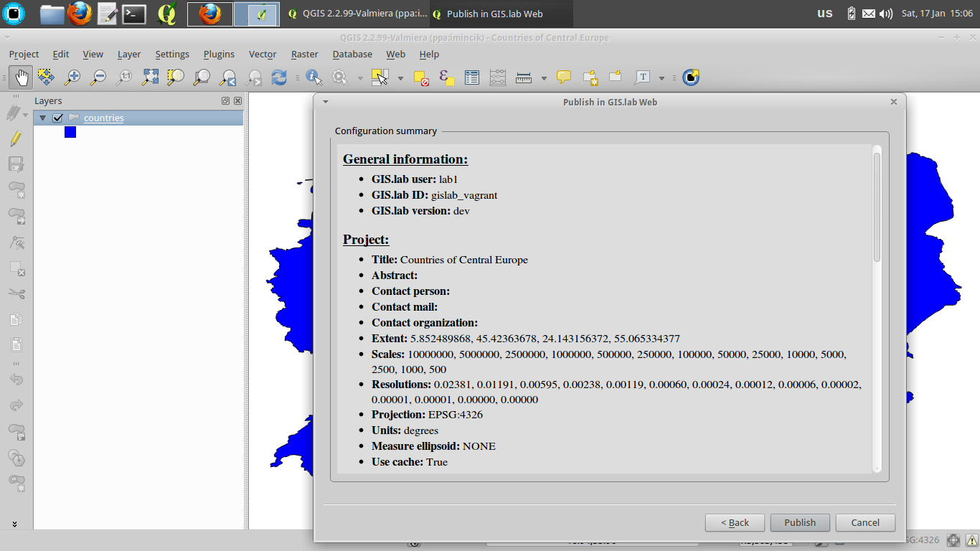Click the CRS status icon in status bar
The height and width of the screenshot is (551, 980).
click(953, 540)
